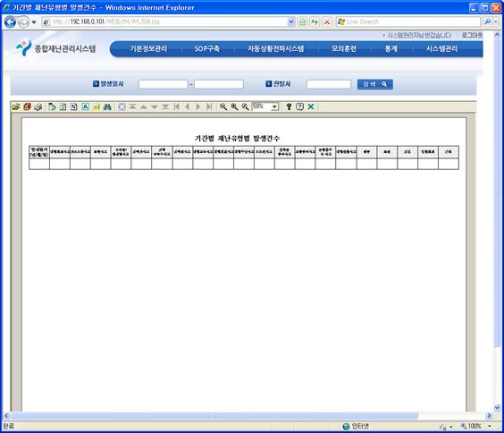
Task: Click the binoculars find icon
Action: 107,106
